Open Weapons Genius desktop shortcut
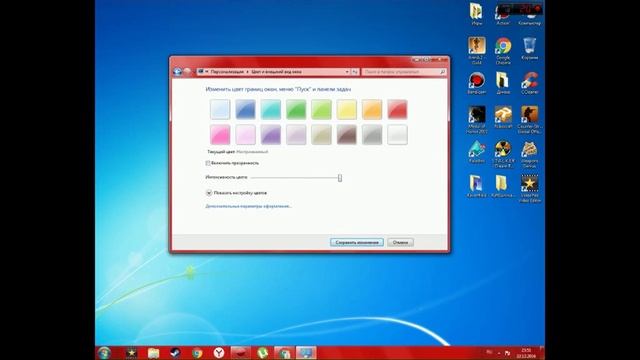 [x=529, y=154]
